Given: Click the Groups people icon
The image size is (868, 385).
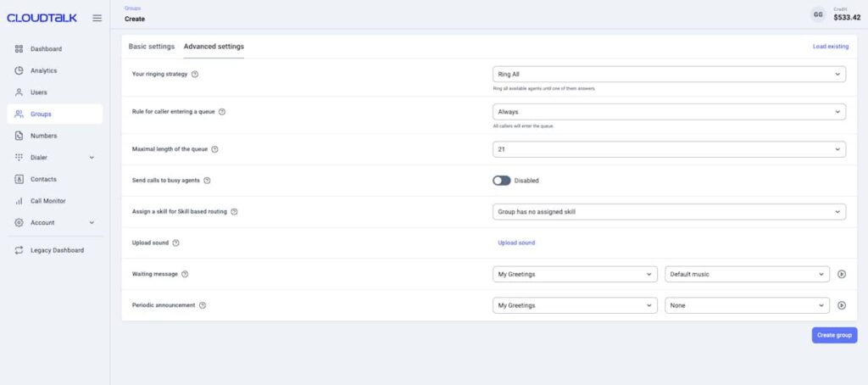Looking at the screenshot, I should (19, 114).
